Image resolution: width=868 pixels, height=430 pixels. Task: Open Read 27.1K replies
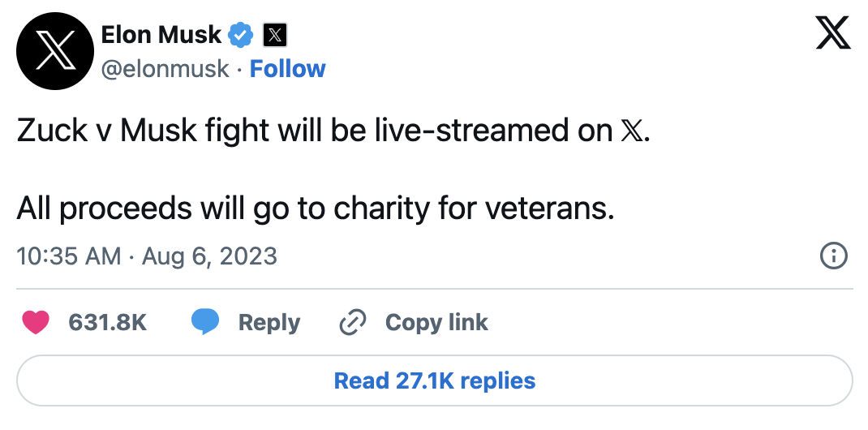point(435,381)
